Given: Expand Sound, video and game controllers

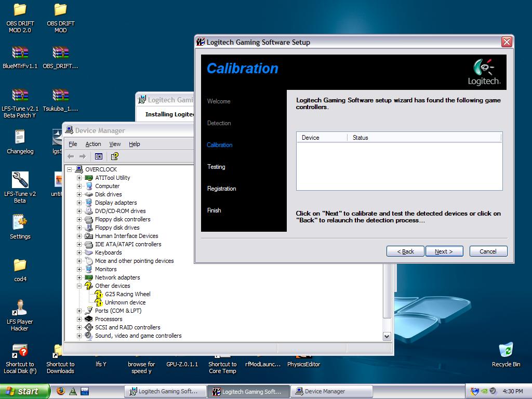Looking at the screenshot, I should coord(79,336).
